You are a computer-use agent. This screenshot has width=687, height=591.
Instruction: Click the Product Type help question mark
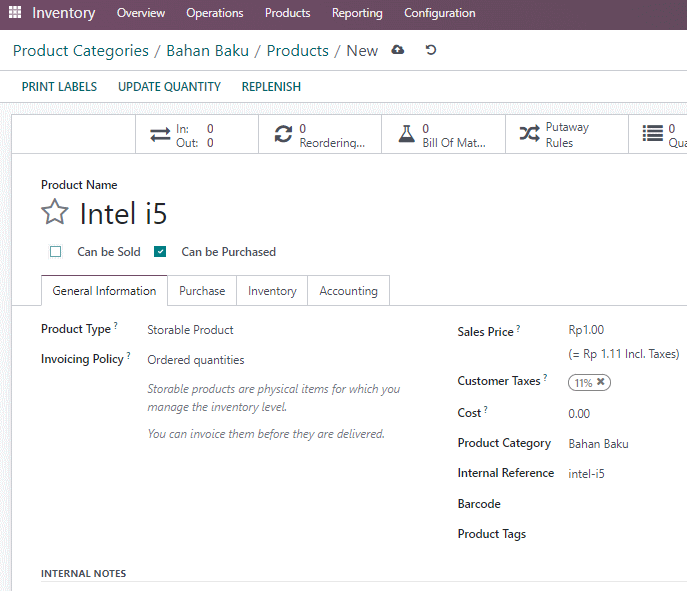click(x=116, y=325)
